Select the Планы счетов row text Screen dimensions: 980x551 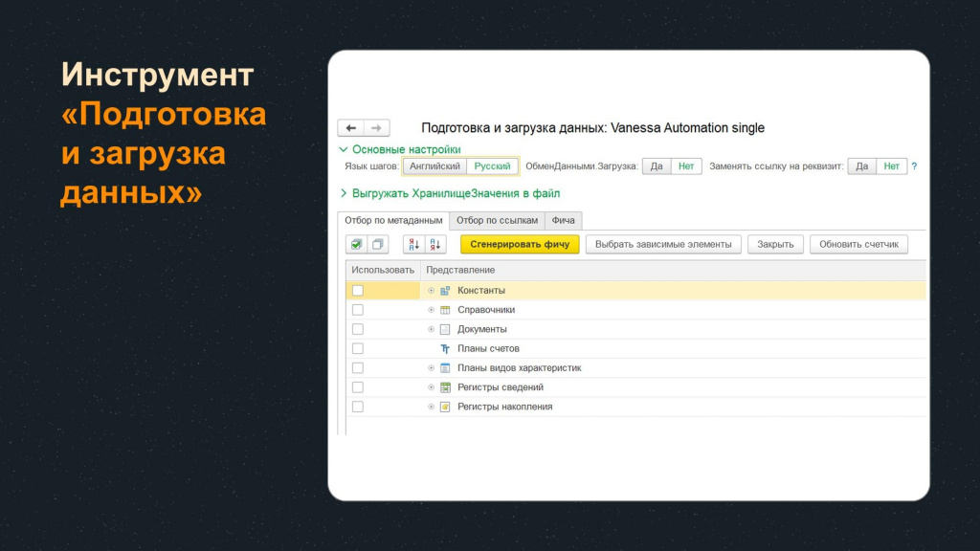pos(488,348)
